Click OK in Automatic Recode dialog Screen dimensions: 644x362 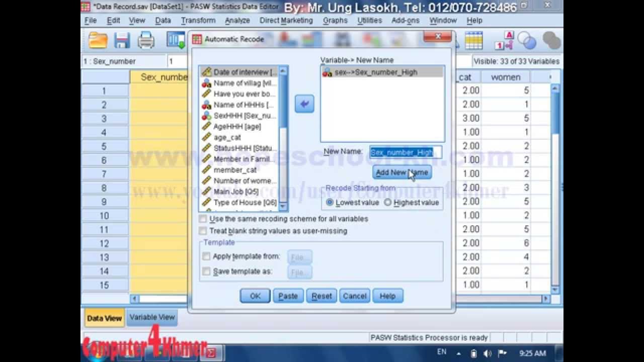coord(255,296)
